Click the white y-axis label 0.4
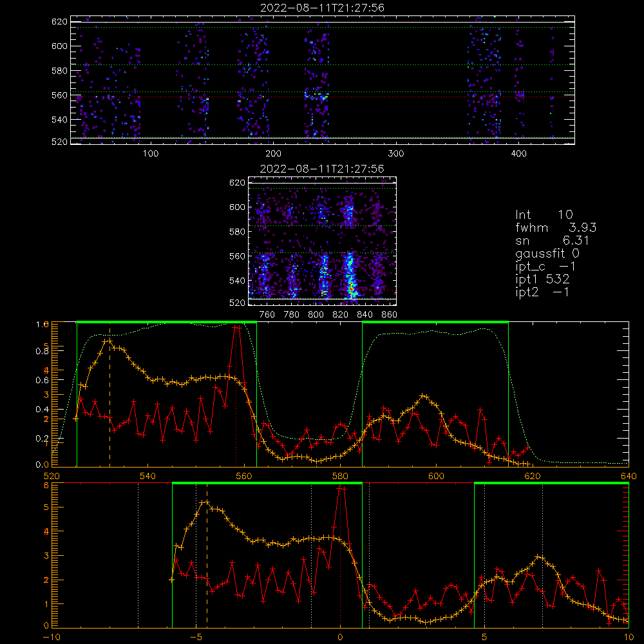644x644 pixels. click(x=42, y=410)
